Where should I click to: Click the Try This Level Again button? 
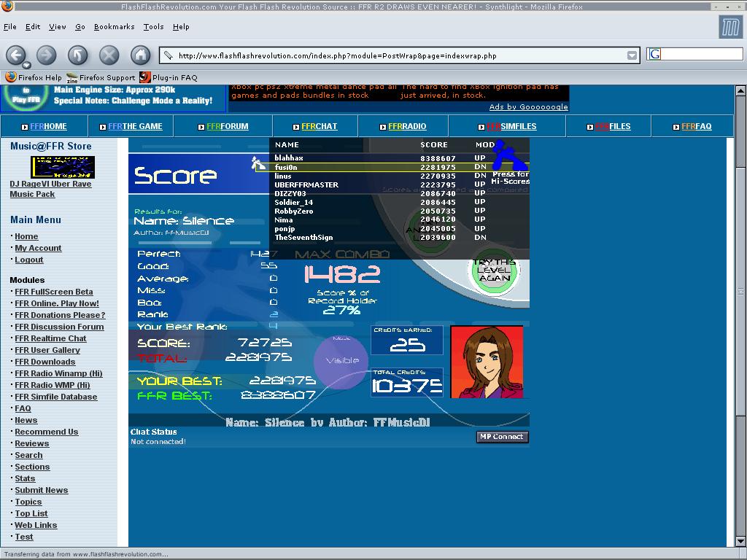pyautogui.click(x=495, y=271)
